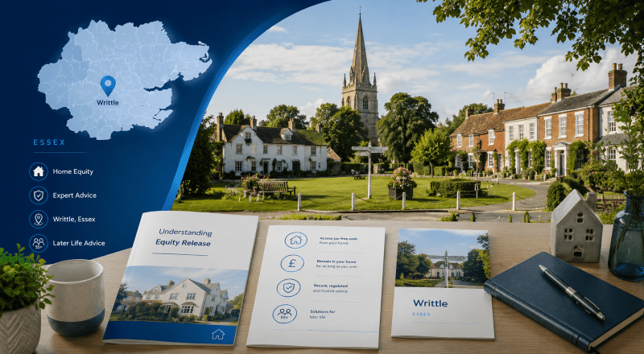The height and width of the screenshot is (354, 644).
Task: Select the 55+ people icon beside Later Life Advice
Action: [39, 243]
